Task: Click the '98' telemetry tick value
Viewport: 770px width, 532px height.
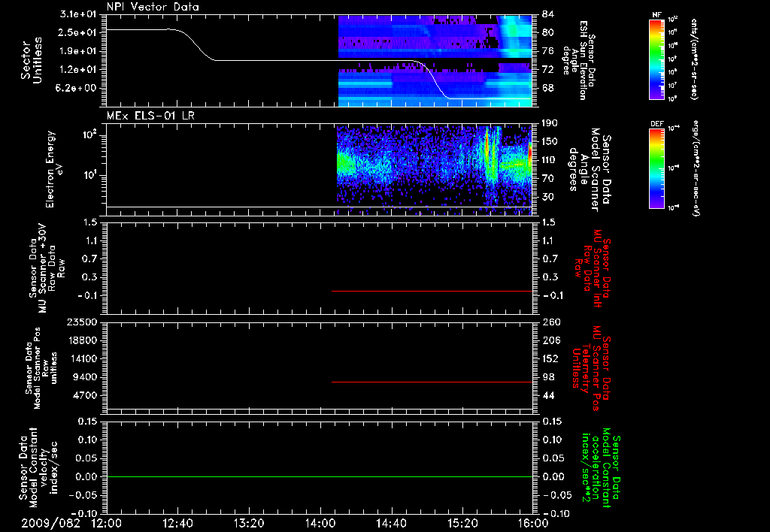Action: 548,377
